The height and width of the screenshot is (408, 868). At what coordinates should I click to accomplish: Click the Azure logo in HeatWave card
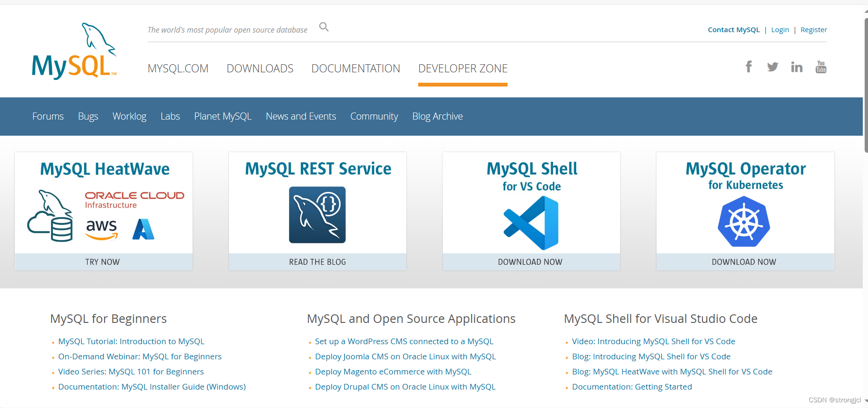click(x=143, y=229)
